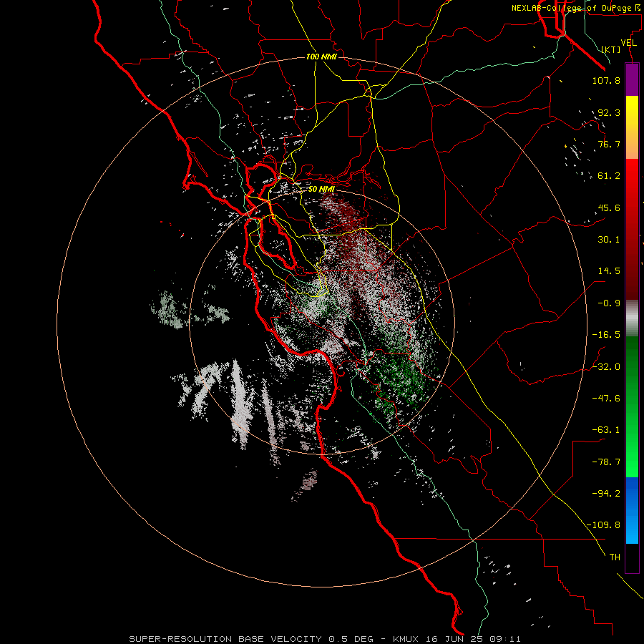Click the "50 NMI" range ring label
This screenshot has height=644, width=644.
321,190
